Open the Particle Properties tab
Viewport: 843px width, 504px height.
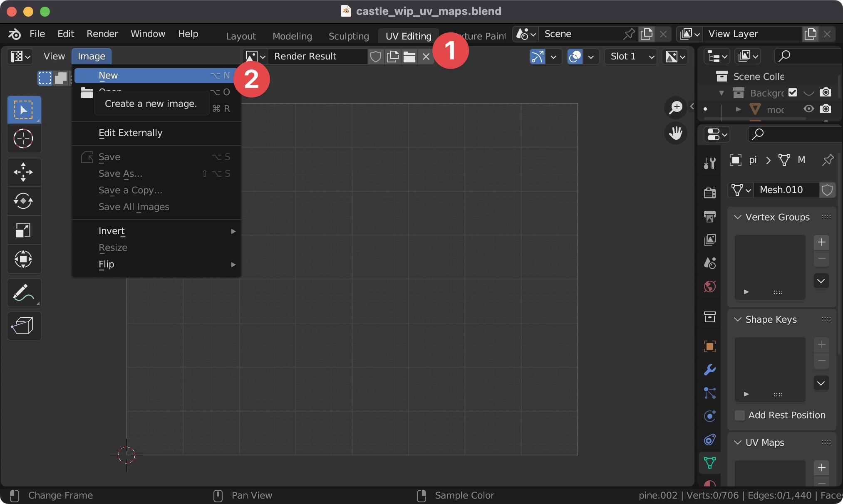(709, 393)
